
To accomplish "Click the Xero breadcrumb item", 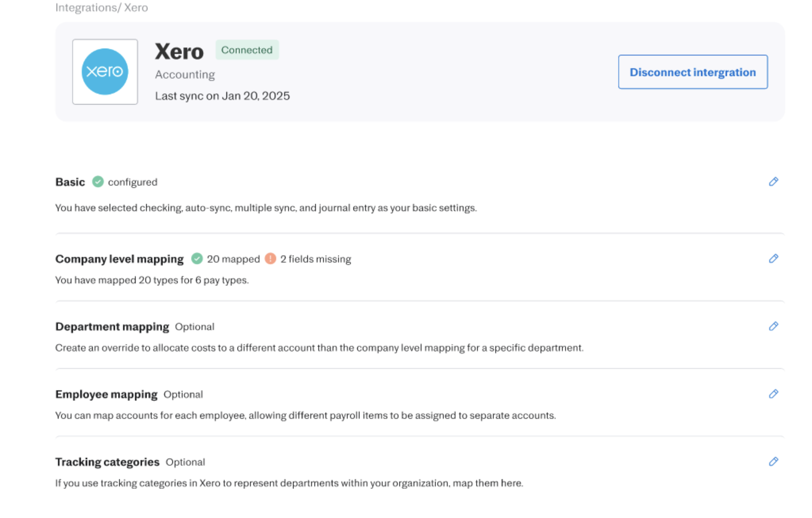I will 136,8.
